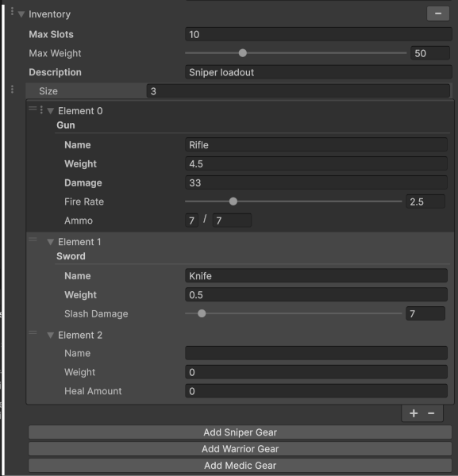Edit the Sword Name field Knife

pyautogui.click(x=316, y=276)
